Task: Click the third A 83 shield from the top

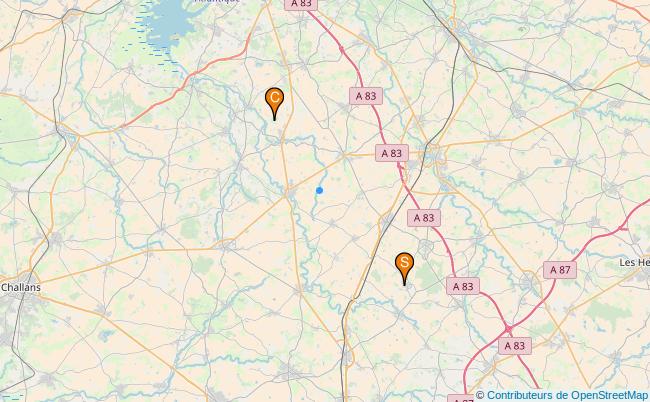Action: click(392, 153)
